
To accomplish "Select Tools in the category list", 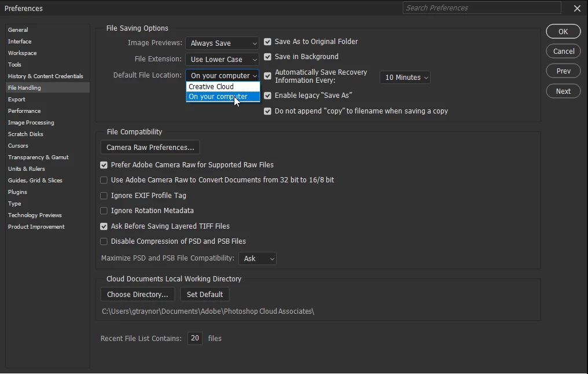I will point(14,64).
